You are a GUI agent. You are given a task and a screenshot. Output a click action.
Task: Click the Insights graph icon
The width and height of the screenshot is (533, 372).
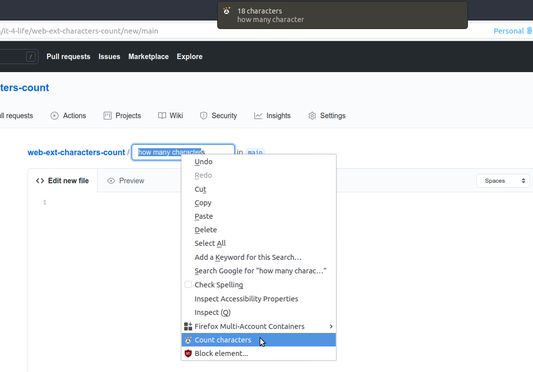258,116
